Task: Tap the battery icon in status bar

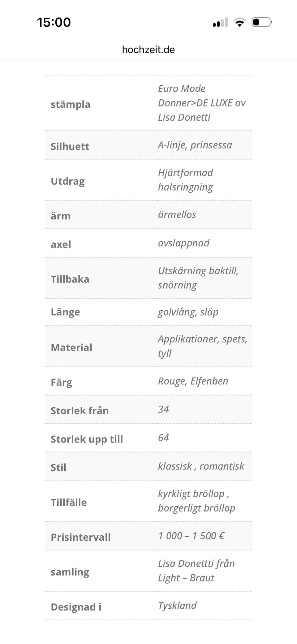Action: 262,22
